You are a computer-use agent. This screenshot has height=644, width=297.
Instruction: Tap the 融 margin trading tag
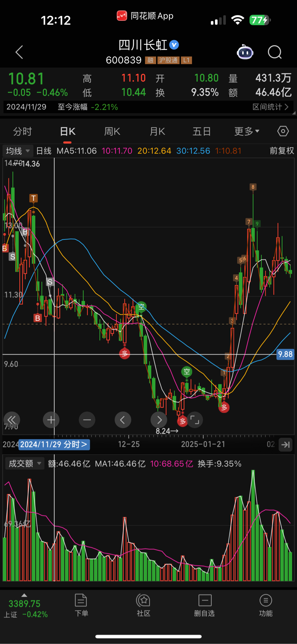point(150,60)
